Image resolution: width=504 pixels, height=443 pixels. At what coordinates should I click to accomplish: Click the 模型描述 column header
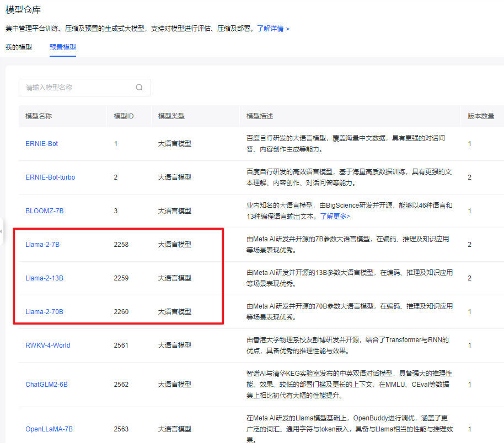260,116
